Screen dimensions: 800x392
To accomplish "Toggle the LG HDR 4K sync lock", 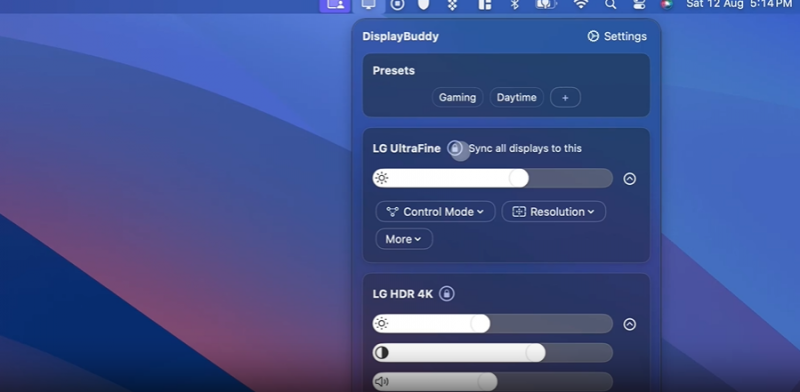I will [x=446, y=294].
